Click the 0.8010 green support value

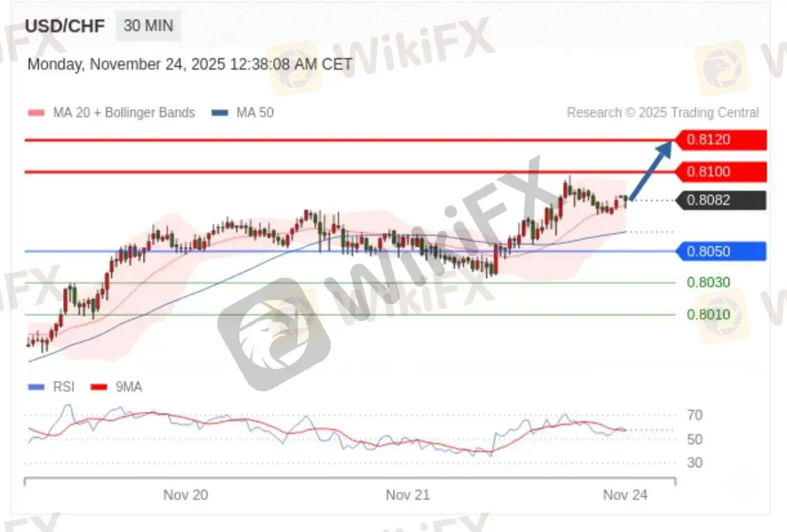pos(708,315)
